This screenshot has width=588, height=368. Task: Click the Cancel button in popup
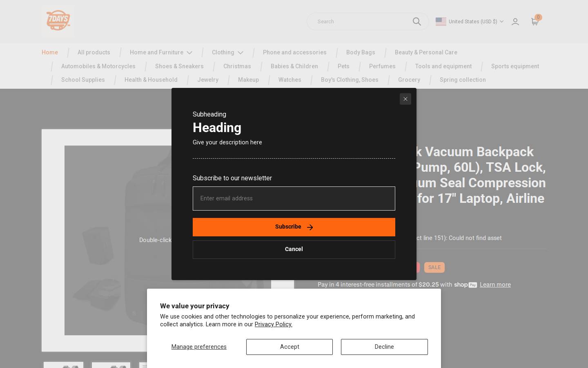pos(294,249)
